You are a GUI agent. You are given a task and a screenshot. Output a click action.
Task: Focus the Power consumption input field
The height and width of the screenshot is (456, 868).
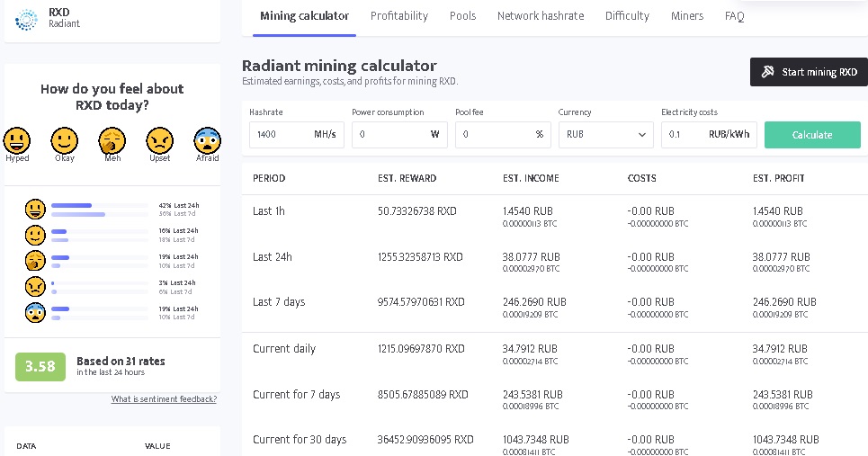389,135
